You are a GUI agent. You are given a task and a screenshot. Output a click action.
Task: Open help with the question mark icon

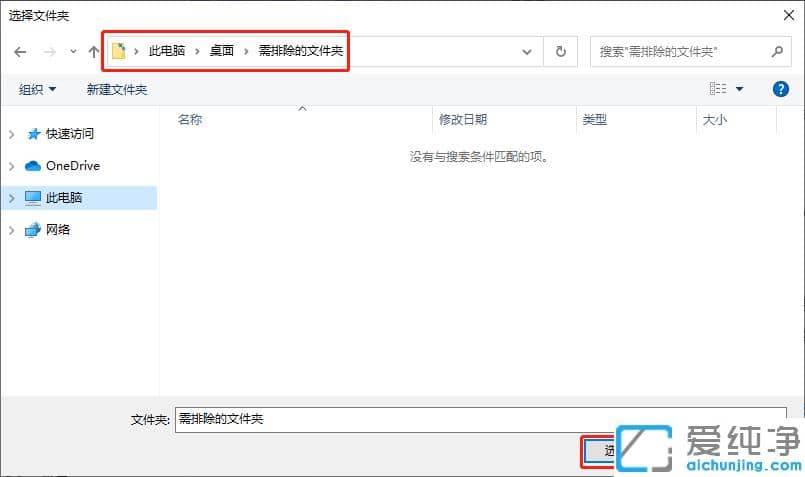point(780,89)
